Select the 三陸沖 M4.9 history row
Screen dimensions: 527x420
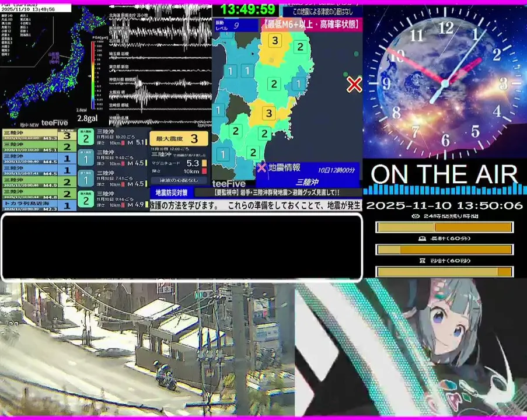[39, 182]
